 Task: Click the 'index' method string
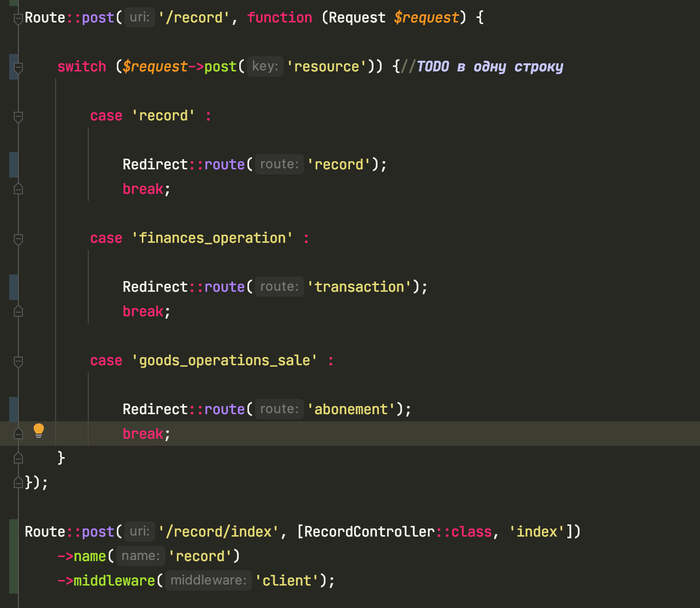(537, 532)
